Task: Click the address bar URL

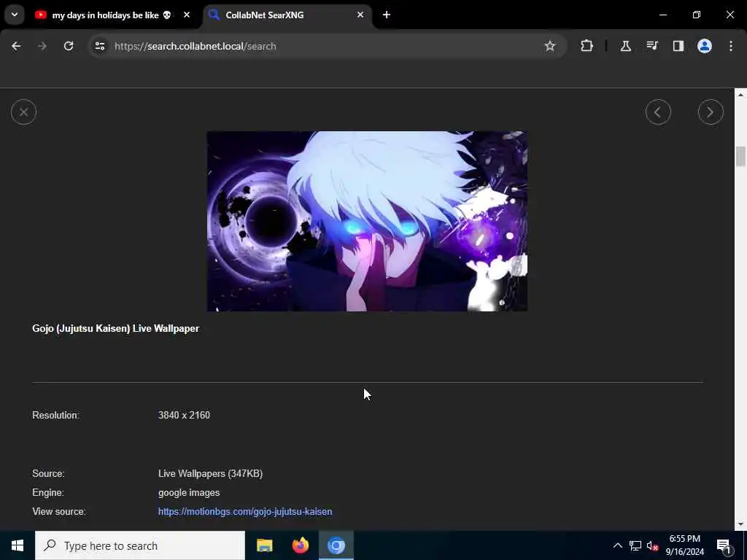Action: point(196,46)
